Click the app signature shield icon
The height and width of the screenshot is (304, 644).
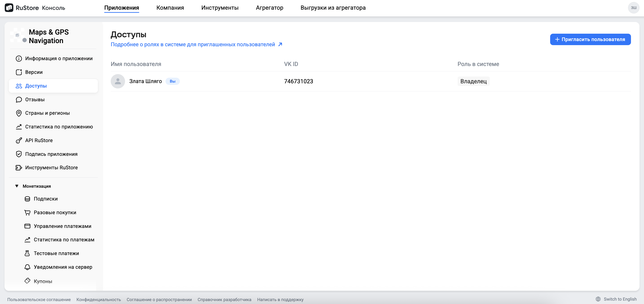[19, 154]
